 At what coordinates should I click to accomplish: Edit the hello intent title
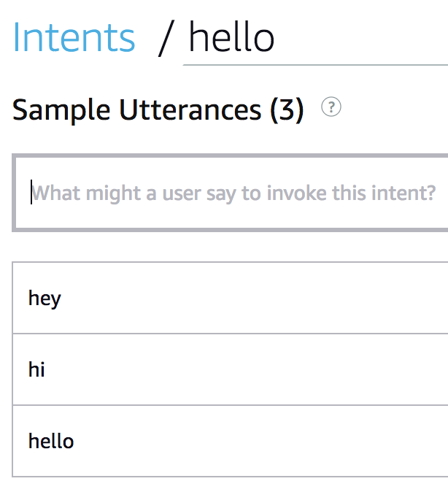(x=232, y=38)
